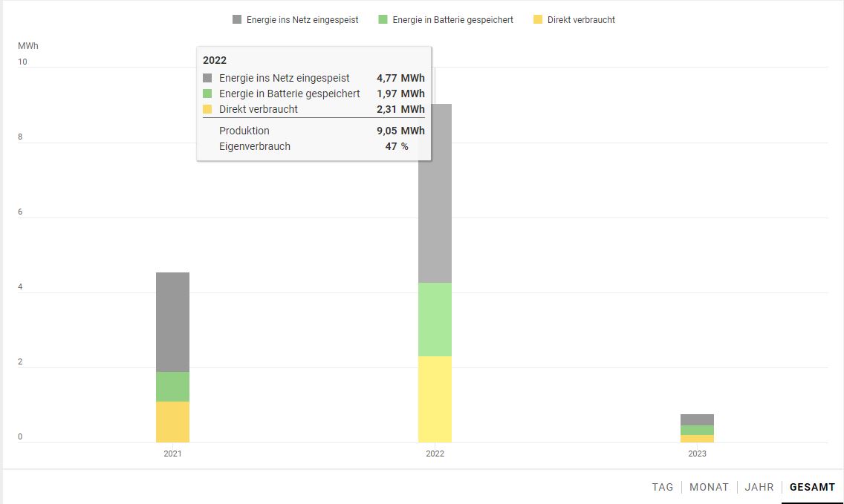Click the grey top segment of the 2023 bar
Viewport: 844px width, 504px height.
click(697, 419)
